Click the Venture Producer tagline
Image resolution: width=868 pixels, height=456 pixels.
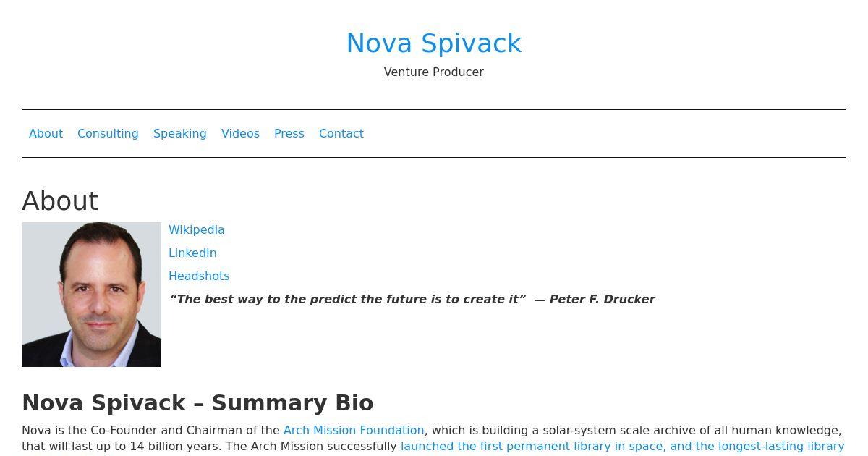pos(433,72)
